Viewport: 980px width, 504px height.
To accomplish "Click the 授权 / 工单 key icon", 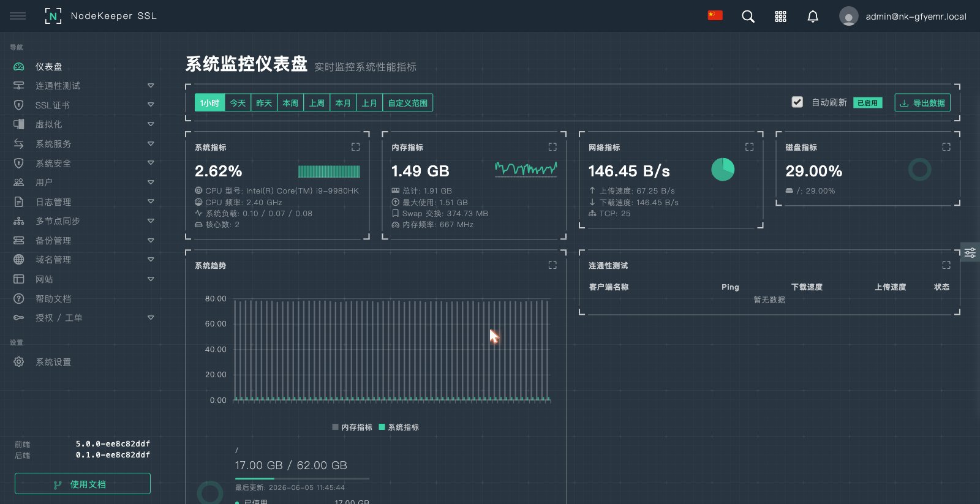I will click(x=19, y=318).
